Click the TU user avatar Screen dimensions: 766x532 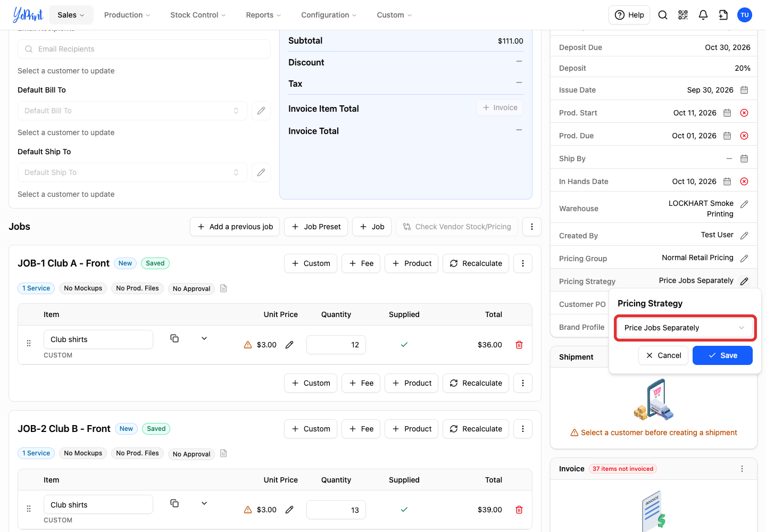tap(745, 15)
